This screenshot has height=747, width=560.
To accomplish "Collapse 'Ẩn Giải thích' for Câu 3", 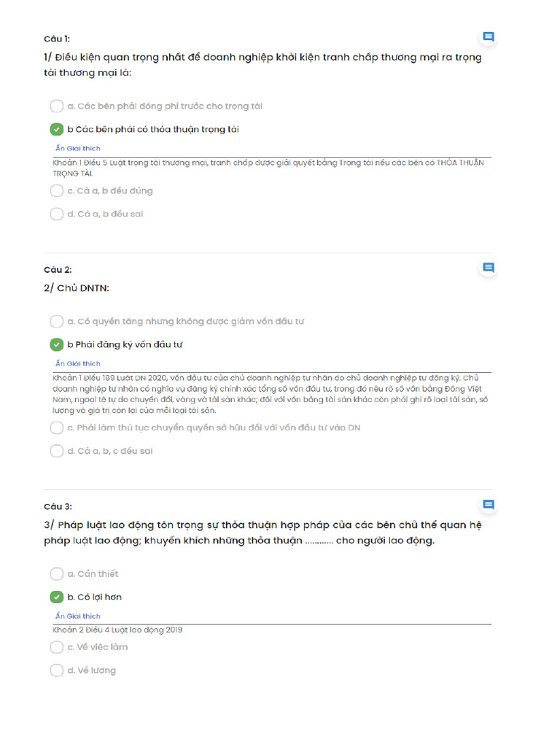I will (78, 616).
